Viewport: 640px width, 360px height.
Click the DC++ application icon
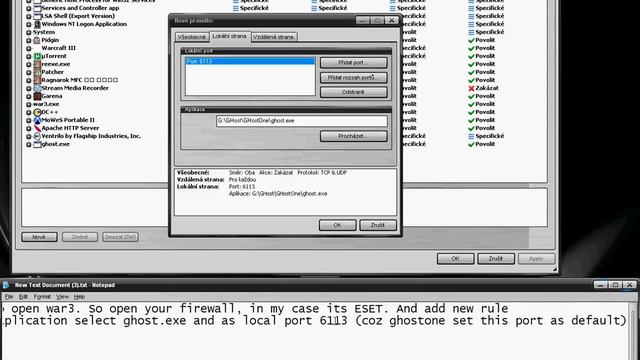[37, 112]
